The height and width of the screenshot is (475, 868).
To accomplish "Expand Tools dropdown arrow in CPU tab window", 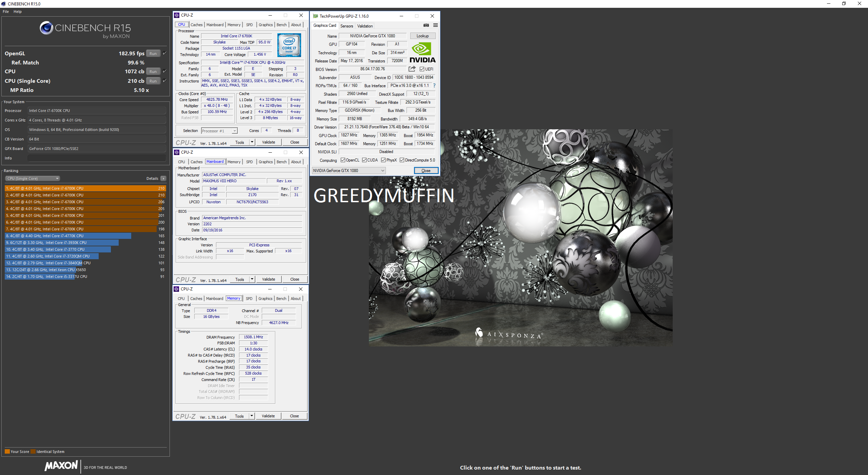I will (x=252, y=142).
